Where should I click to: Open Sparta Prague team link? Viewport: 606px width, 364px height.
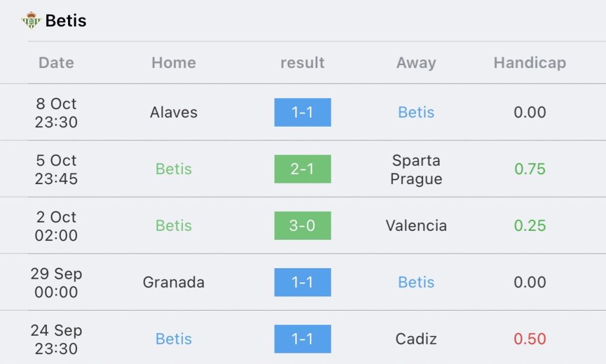pos(416,169)
